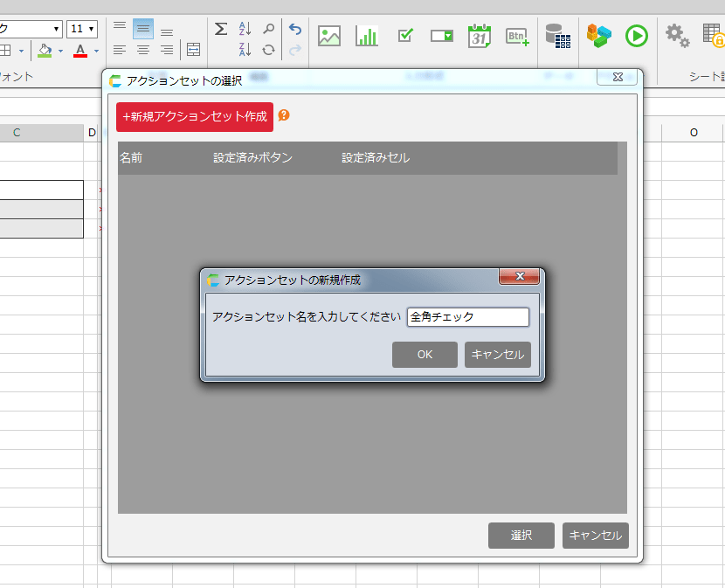725x588 pixels.
Task: Insert a bar chart from the toolbar
Action: [367, 36]
